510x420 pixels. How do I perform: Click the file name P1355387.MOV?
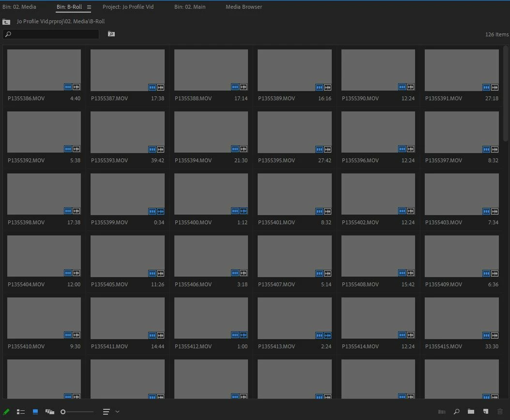(x=109, y=98)
